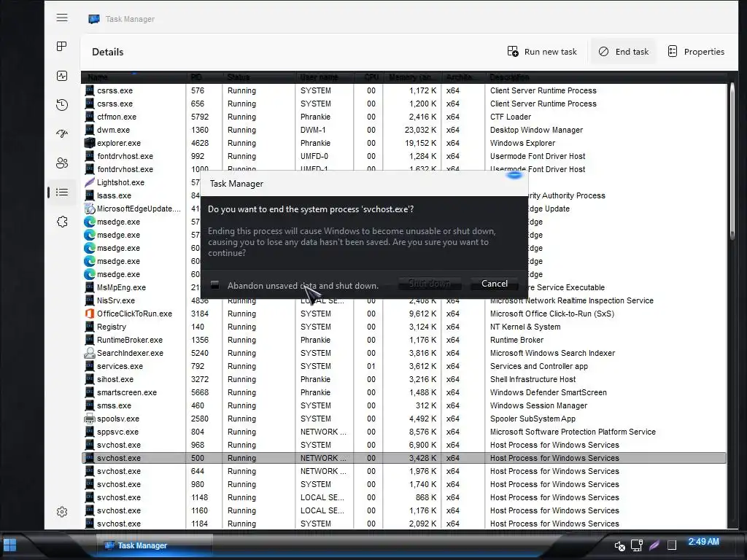Viewport: 747px width, 560px height.
Task: Click the taskbar clock 2:49 AM
Action: coord(704,542)
